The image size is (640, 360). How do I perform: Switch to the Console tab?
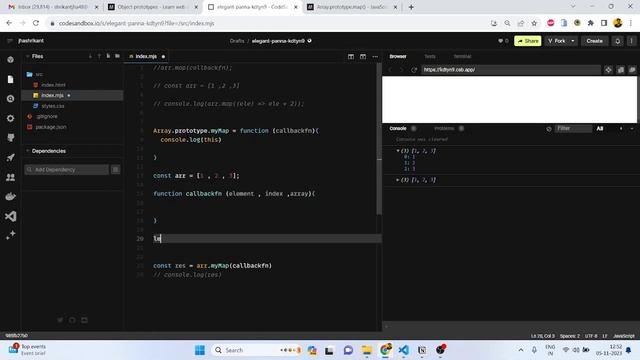pos(398,129)
